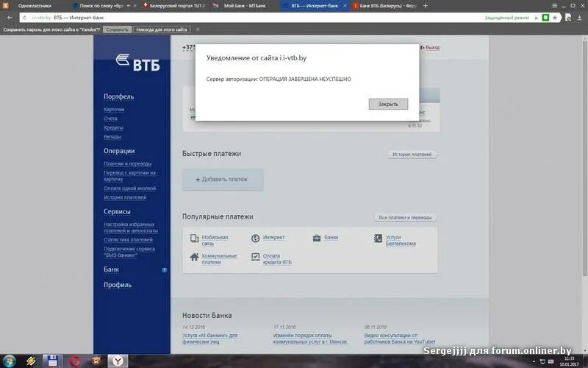Image resolution: width=588 pixels, height=368 pixels.
Task: Click the taskbar clock showing 11:33
Action: pyautogui.click(x=569, y=361)
